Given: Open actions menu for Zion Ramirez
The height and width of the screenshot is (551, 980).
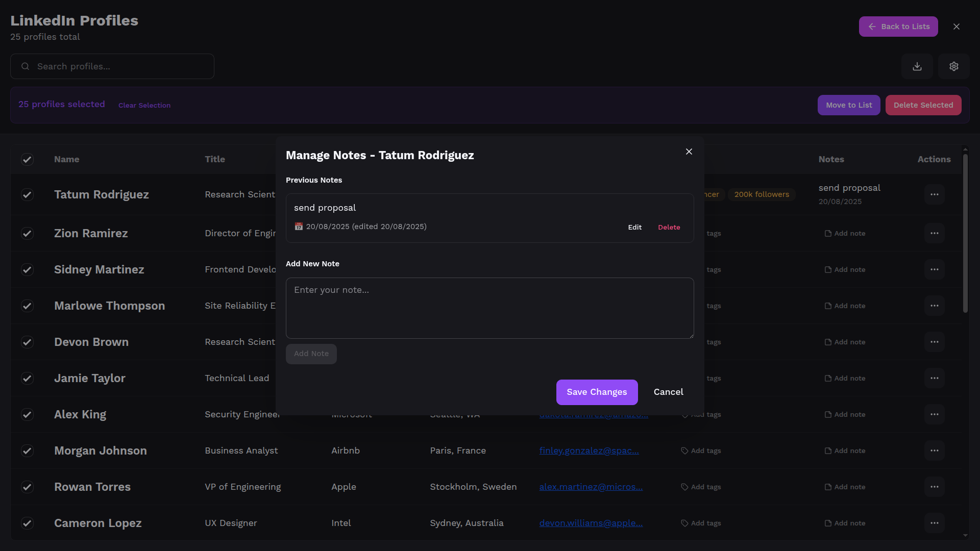Looking at the screenshot, I should click(x=934, y=233).
